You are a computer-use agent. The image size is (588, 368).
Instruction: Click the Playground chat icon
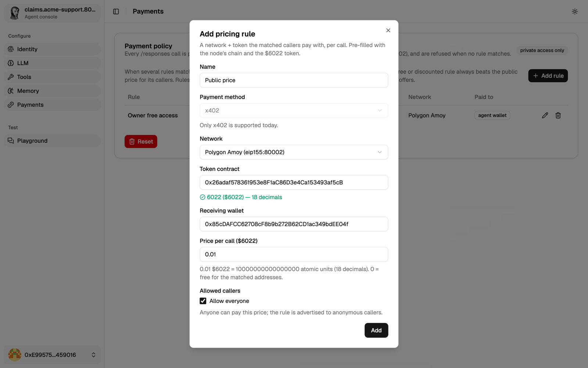point(11,141)
